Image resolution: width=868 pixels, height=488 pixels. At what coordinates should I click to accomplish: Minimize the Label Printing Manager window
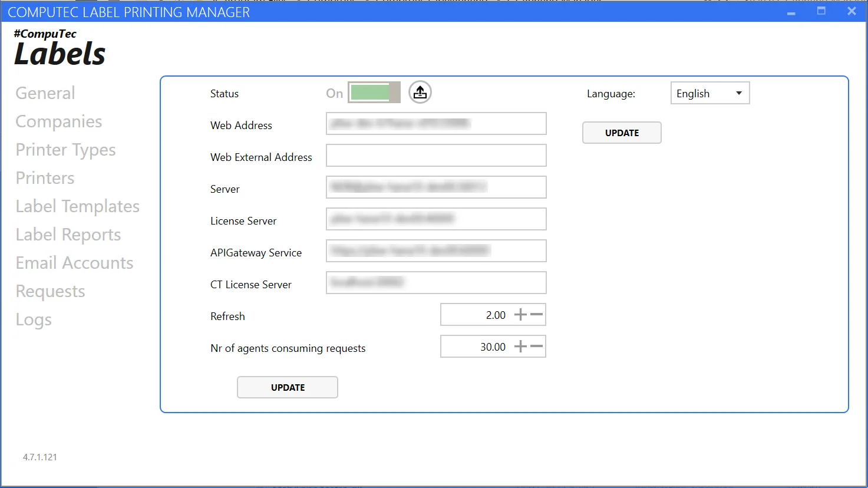click(791, 12)
